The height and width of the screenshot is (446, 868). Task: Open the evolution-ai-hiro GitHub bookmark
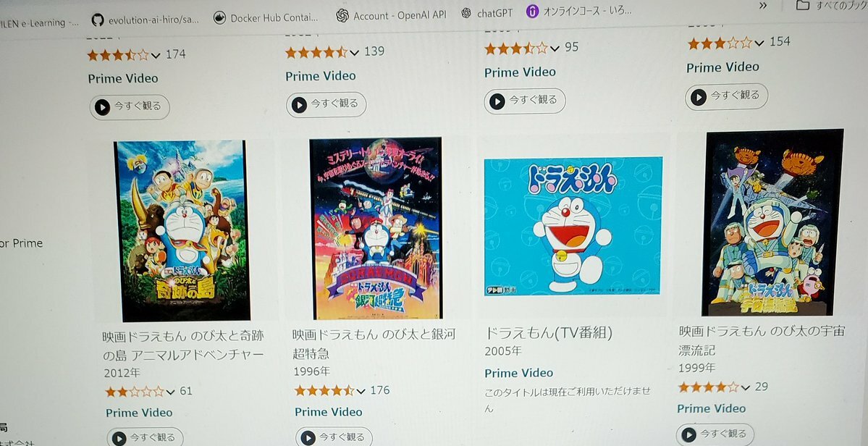click(x=145, y=20)
